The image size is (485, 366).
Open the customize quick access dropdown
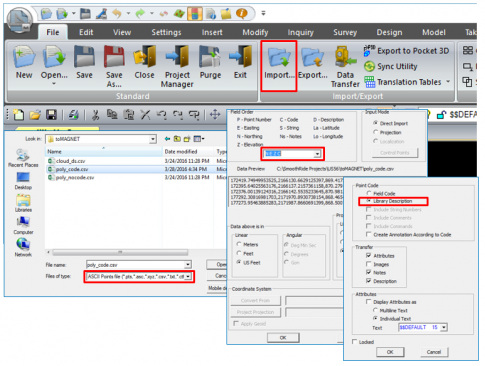coord(263,13)
